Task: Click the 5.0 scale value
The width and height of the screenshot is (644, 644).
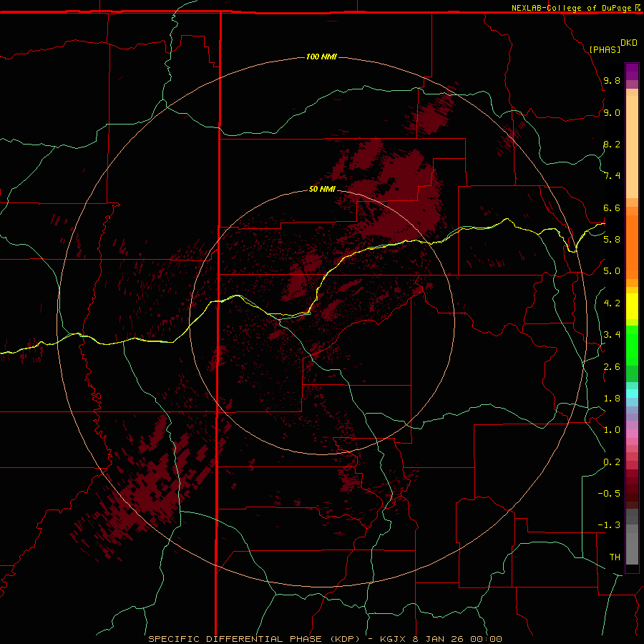Action: (x=612, y=271)
